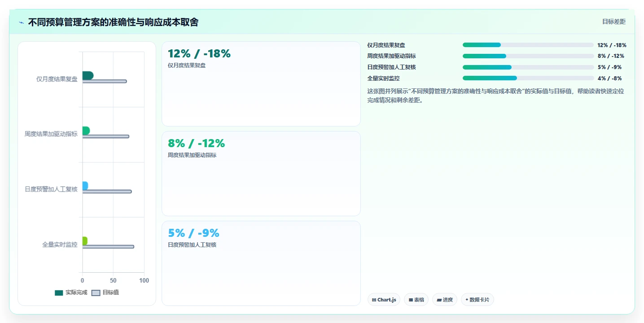Screen dimensions: 644x323
Task: Click the 目标差距 label in the header
Action: [x=613, y=22]
